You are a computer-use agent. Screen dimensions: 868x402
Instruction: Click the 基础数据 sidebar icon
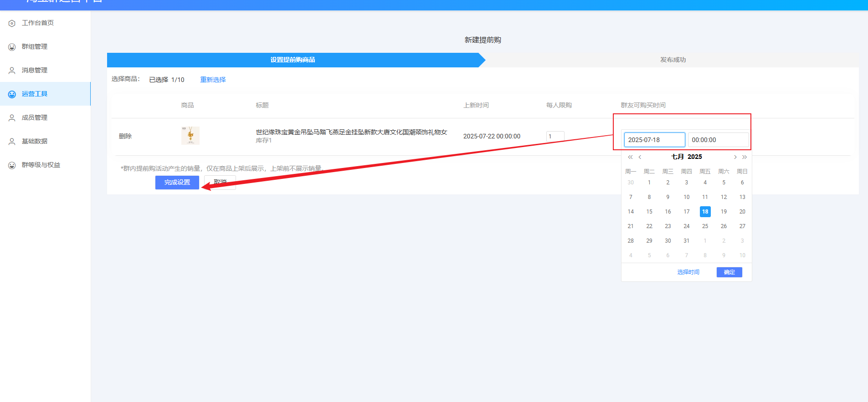coord(12,142)
